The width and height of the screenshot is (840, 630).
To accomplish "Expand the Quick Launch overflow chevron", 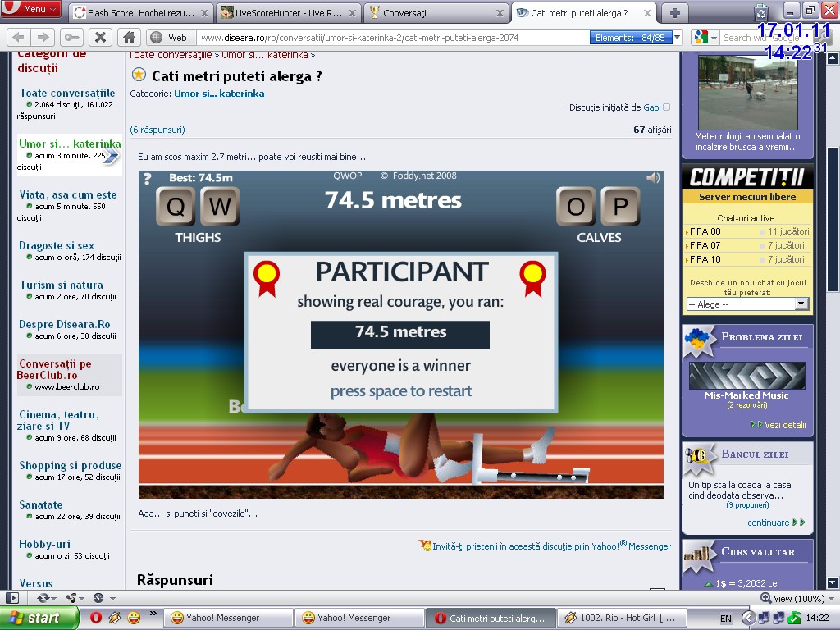I will coord(153,614).
